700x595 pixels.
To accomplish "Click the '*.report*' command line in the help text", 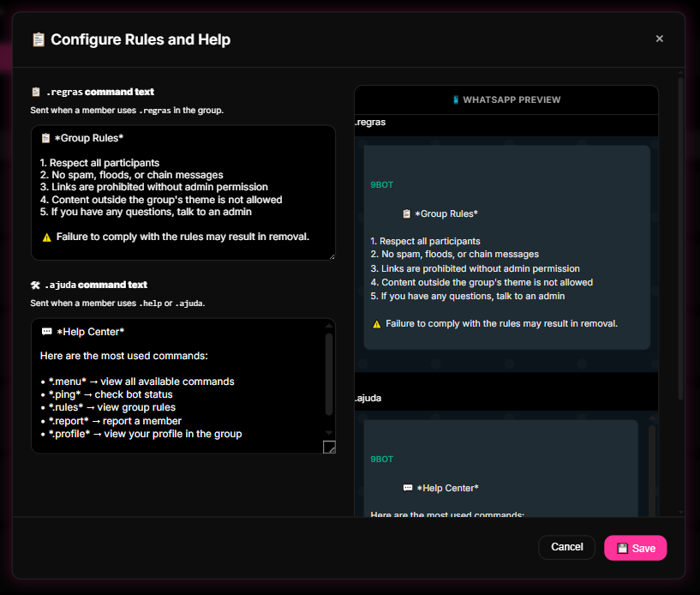I will click(x=111, y=421).
